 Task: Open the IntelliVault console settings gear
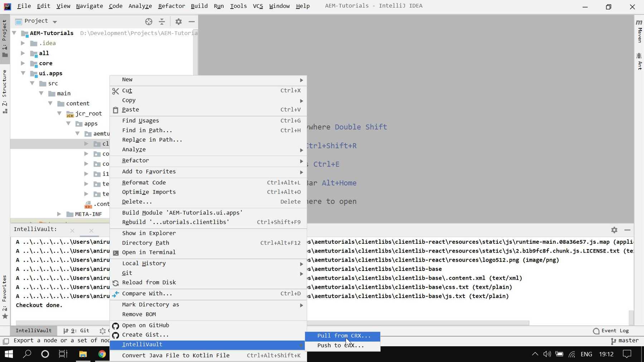click(x=614, y=230)
